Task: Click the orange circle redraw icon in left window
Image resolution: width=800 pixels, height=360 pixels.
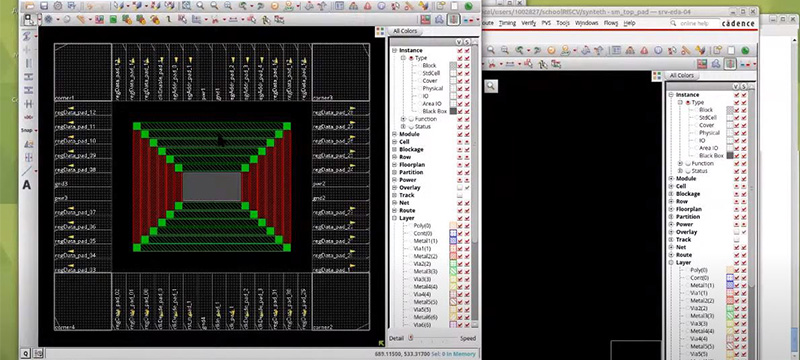Action: point(274,6)
